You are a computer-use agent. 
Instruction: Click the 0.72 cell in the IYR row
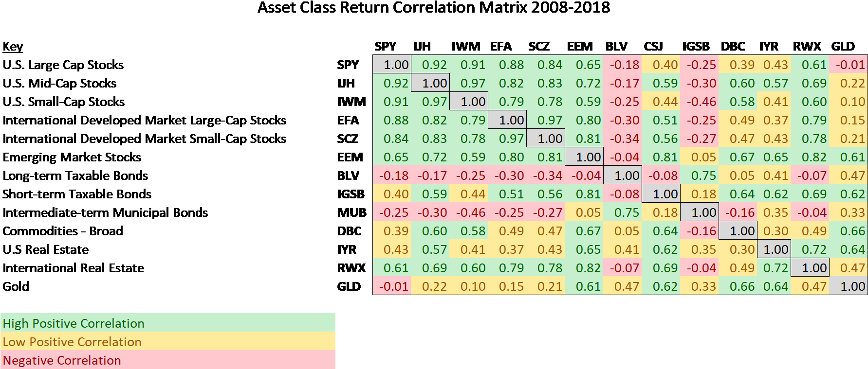pos(810,249)
